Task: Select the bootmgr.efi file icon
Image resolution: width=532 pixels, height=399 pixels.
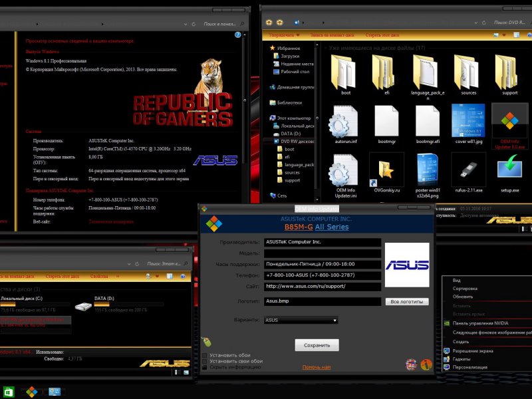Action: pyautogui.click(x=427, y=122)
